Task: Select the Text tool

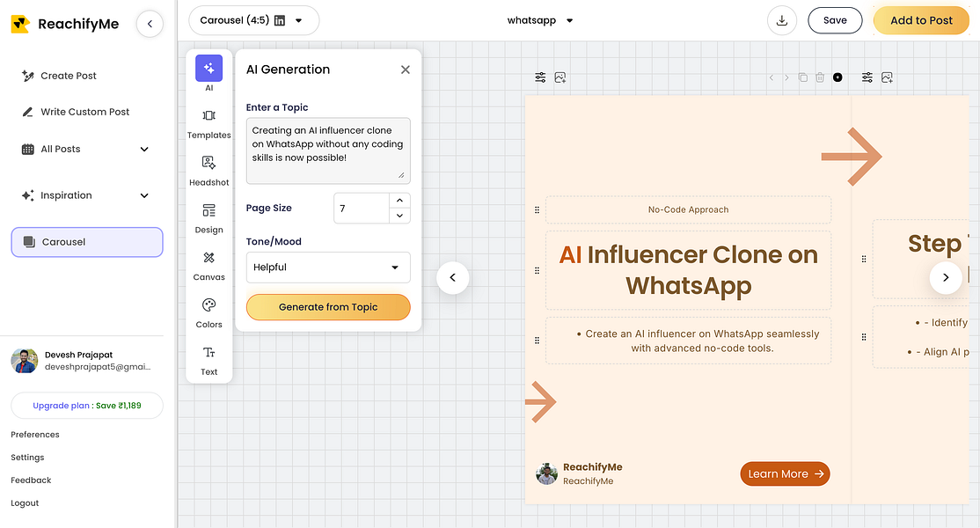Action: click(208, 361)
